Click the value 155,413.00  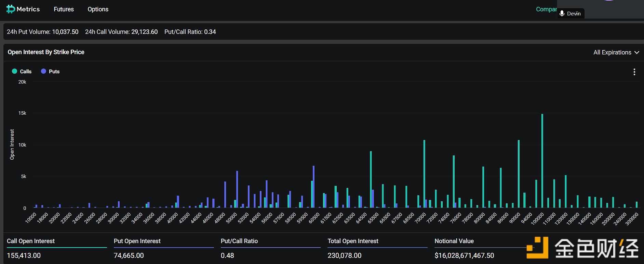[x=24, y=255]
